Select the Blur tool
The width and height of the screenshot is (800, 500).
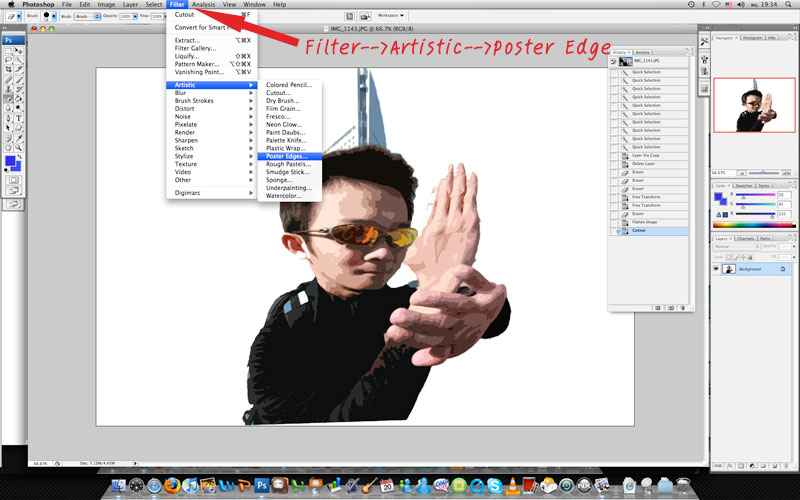[8, 108]
